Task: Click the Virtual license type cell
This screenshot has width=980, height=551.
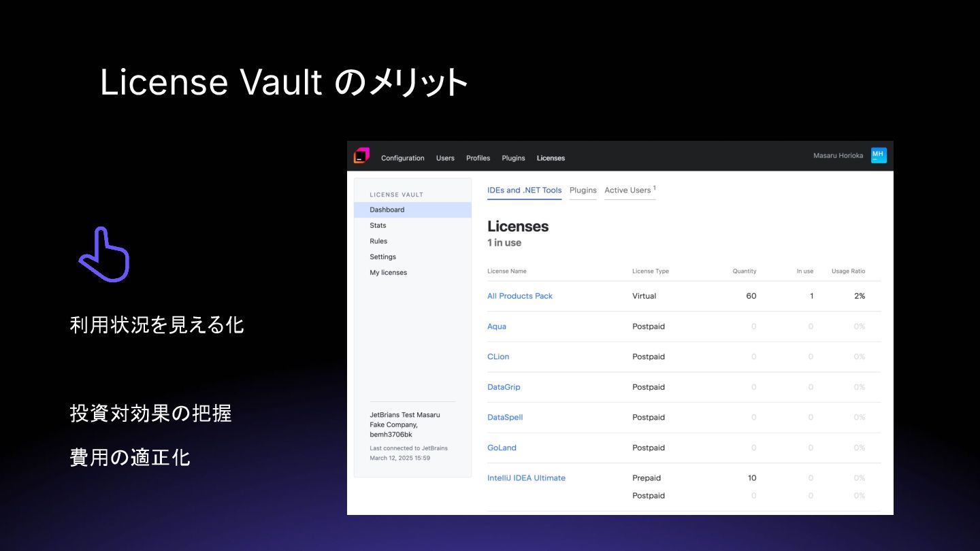Action: [644, 296]
